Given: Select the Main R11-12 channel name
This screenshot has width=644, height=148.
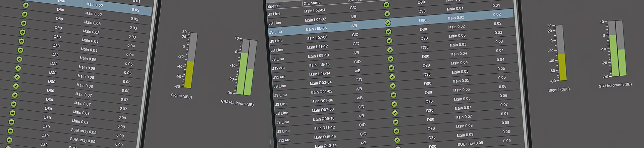Looking at the screenshot, I should pyautogui.click(x=324, y=128).
